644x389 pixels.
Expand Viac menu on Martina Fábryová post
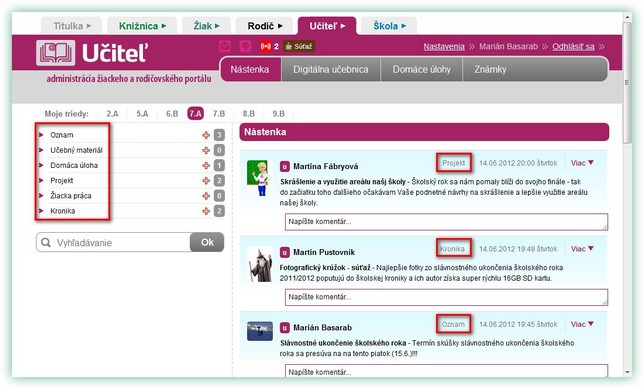click(582, 163)
